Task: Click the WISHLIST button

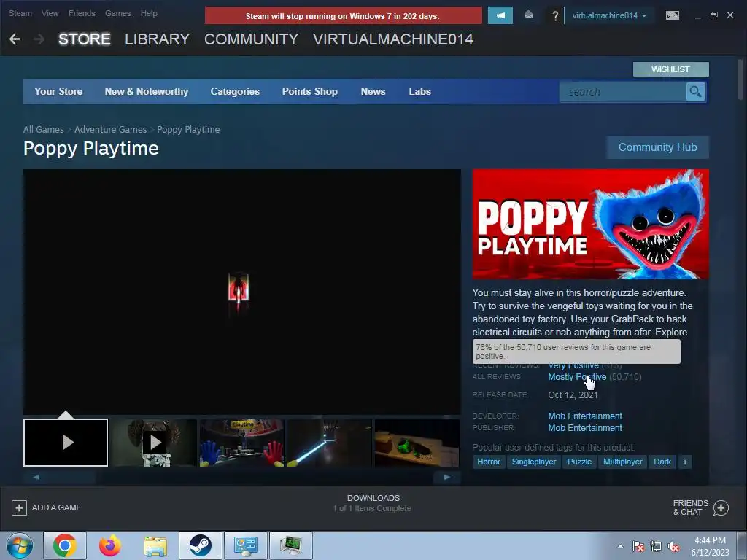Action: (x=671, y=69)
